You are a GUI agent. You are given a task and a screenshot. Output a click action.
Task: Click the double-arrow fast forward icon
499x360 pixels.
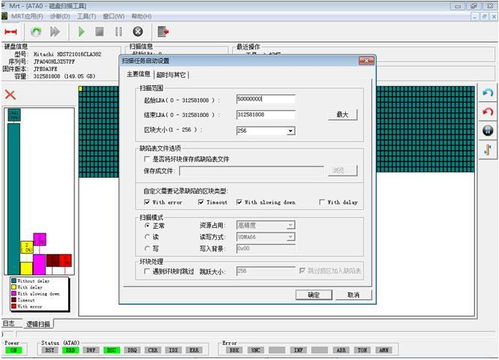[55, 32]
